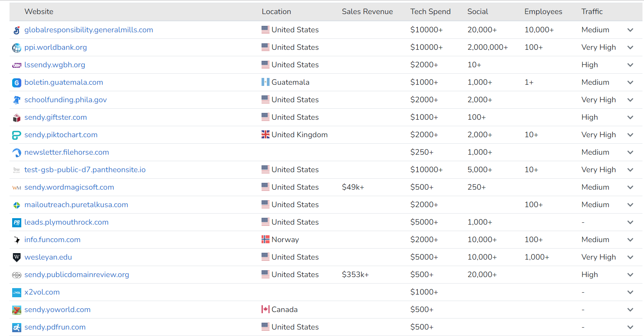Click the World Bank globe favicon

(x=17, y=48)
